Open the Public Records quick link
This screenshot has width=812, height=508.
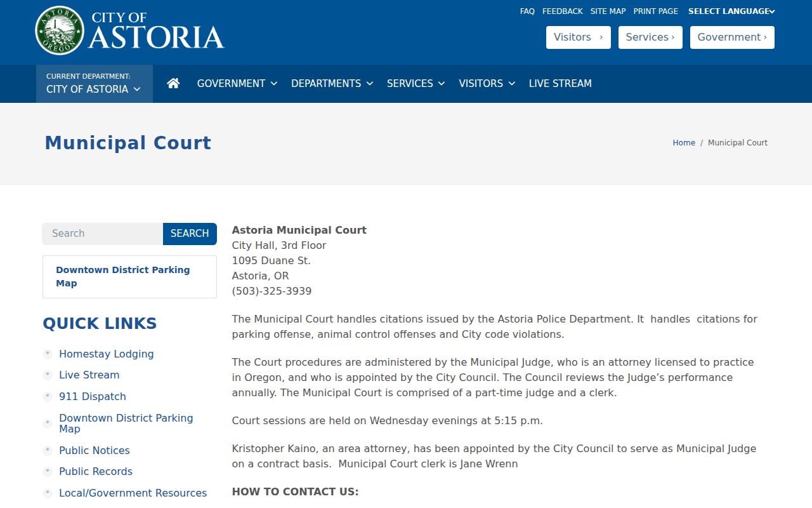[x=96, y=471]
